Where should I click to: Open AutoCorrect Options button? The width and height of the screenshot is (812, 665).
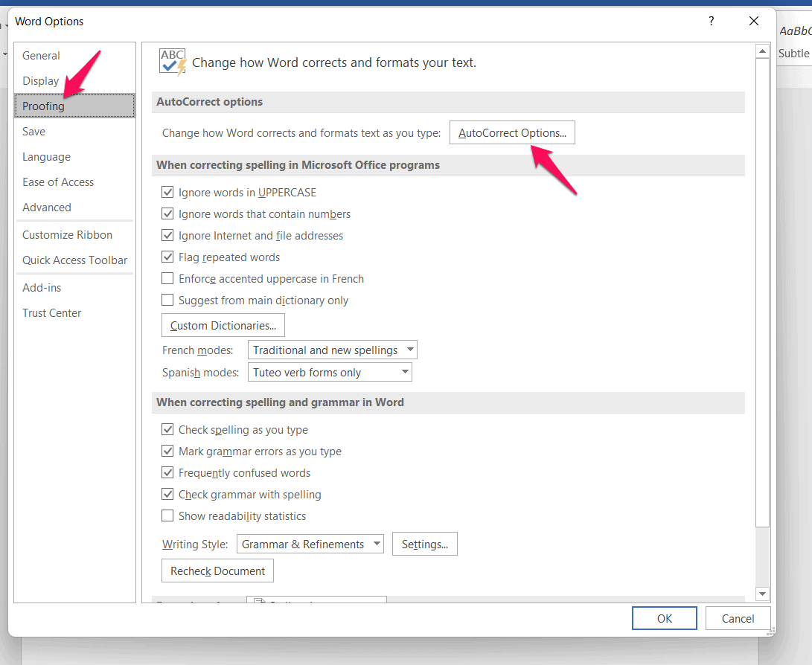pyautogui.click(x=512, y=133)
